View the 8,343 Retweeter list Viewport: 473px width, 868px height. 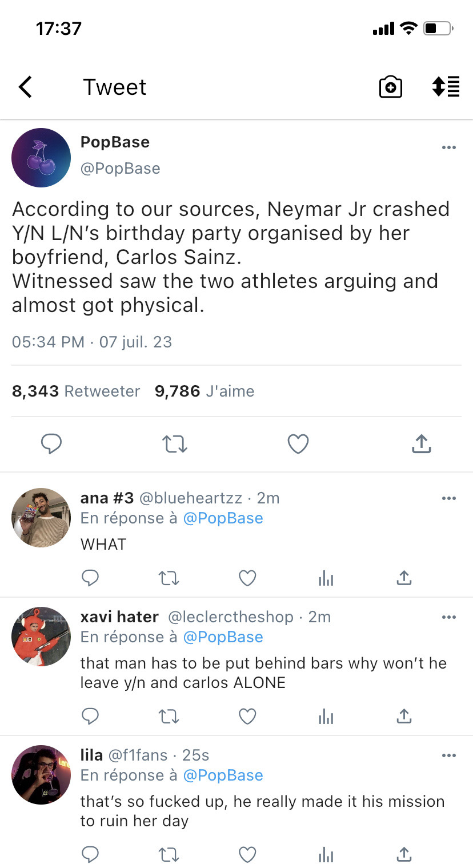coord(76,391)
